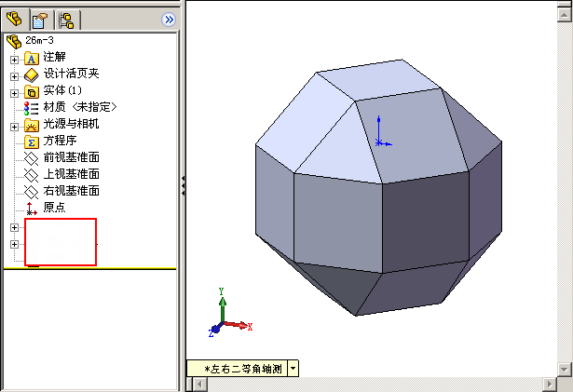Image resolution: width=573 pixels, height=392 pixels.
Task: Expand the 注解 folder node
Action: (x=14, y=60)
